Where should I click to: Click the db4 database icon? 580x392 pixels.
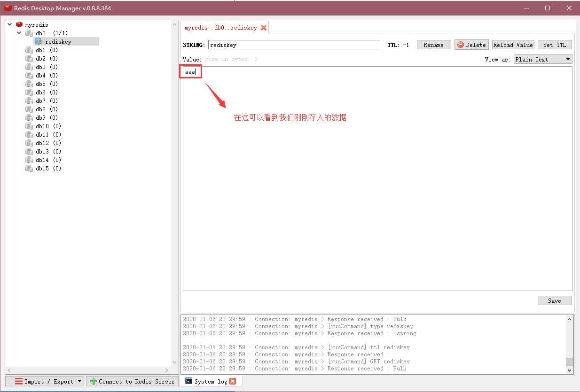click(29, 75)
